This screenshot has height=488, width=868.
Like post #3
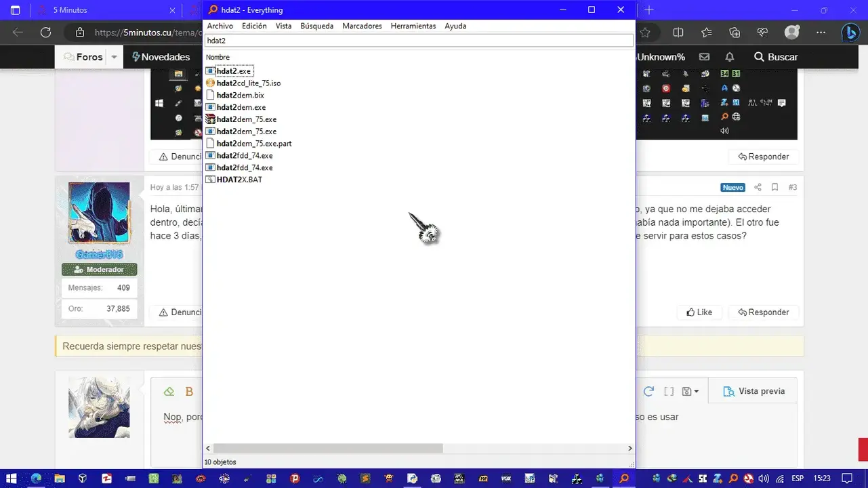[x=699, y=312]
